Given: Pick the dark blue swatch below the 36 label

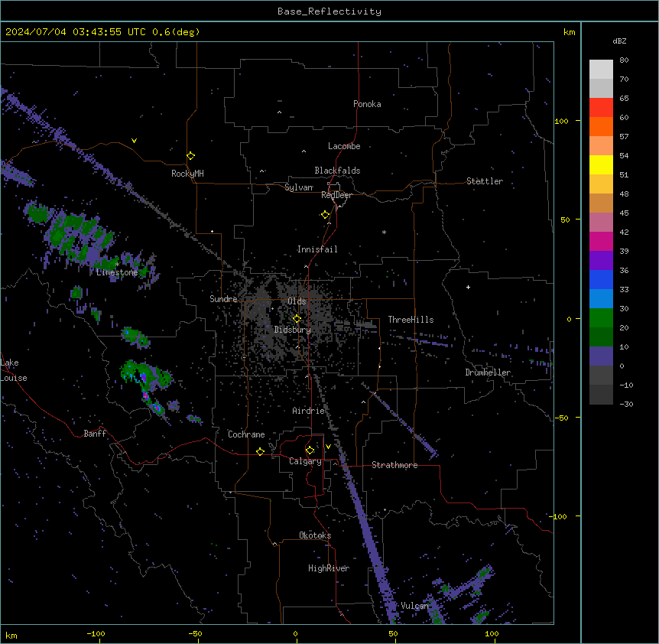Looking at the screenshot, I should (601, 279).
